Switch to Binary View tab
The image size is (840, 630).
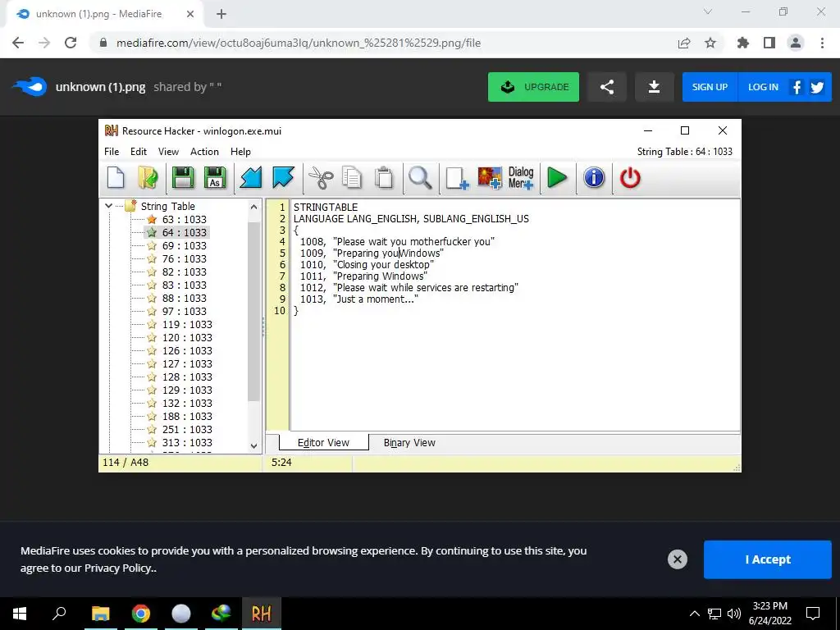(409, 443)
